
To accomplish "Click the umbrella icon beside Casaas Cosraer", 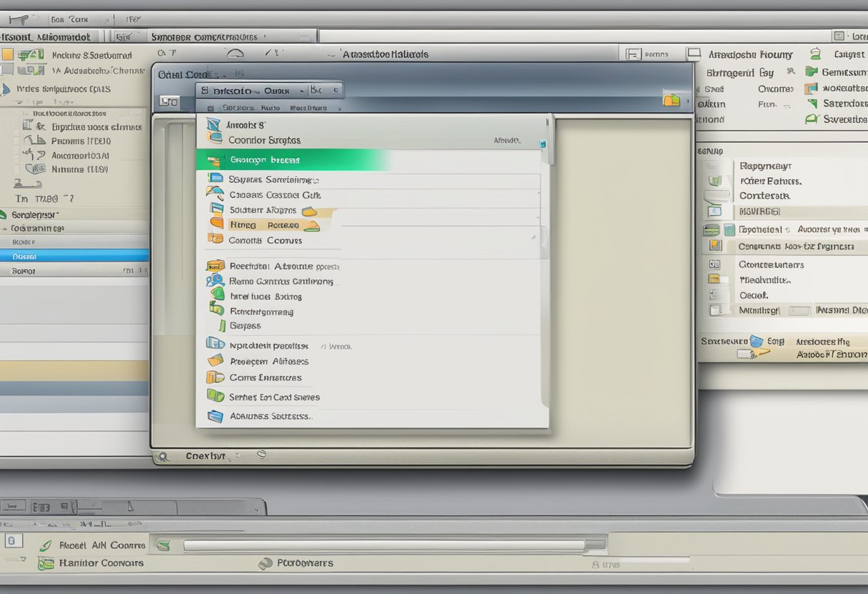I will 214,193.
